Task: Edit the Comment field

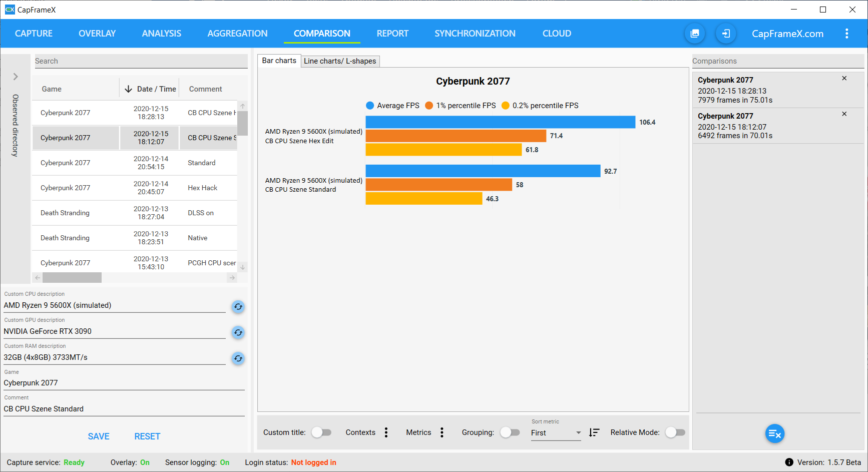Action: 124,409
